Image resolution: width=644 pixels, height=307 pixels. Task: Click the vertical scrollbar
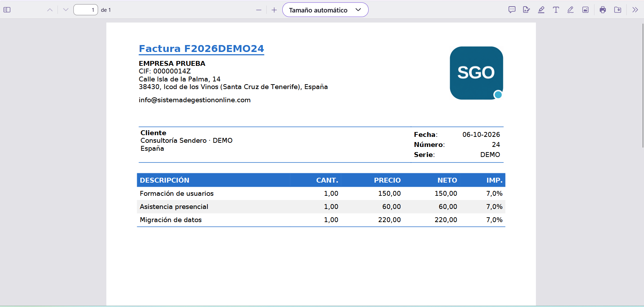point(643,86)
